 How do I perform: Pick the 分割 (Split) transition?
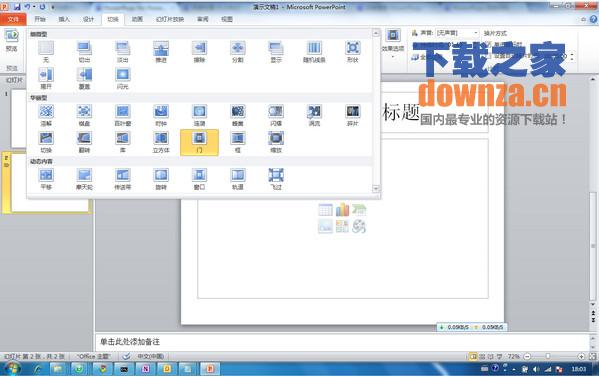238,52
